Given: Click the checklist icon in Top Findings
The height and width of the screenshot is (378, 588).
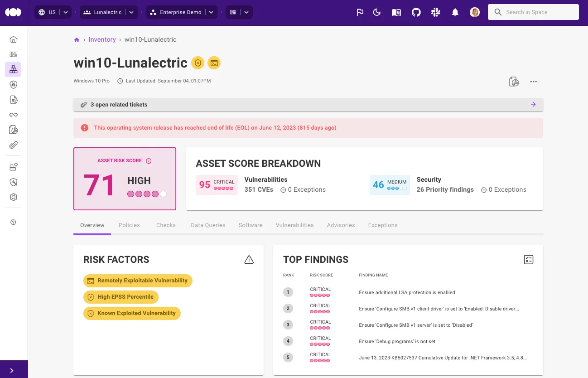Looking at the screenshot, I should tap(529, 260).
